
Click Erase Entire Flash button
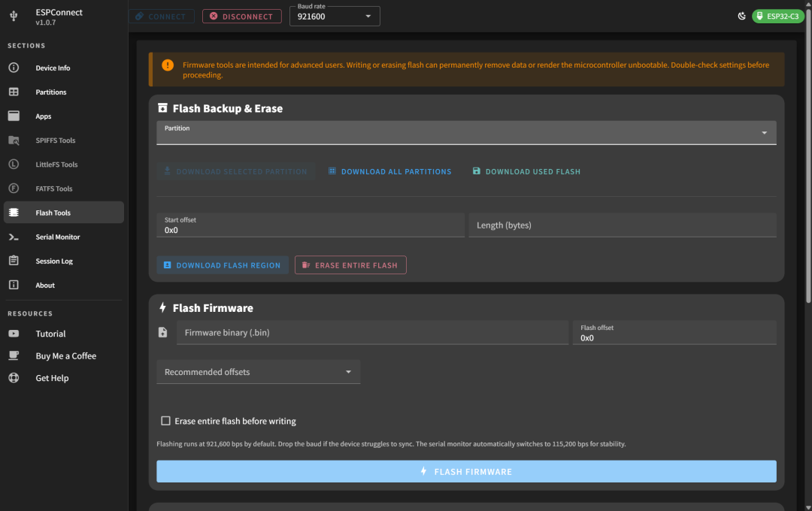pos(350,265)
